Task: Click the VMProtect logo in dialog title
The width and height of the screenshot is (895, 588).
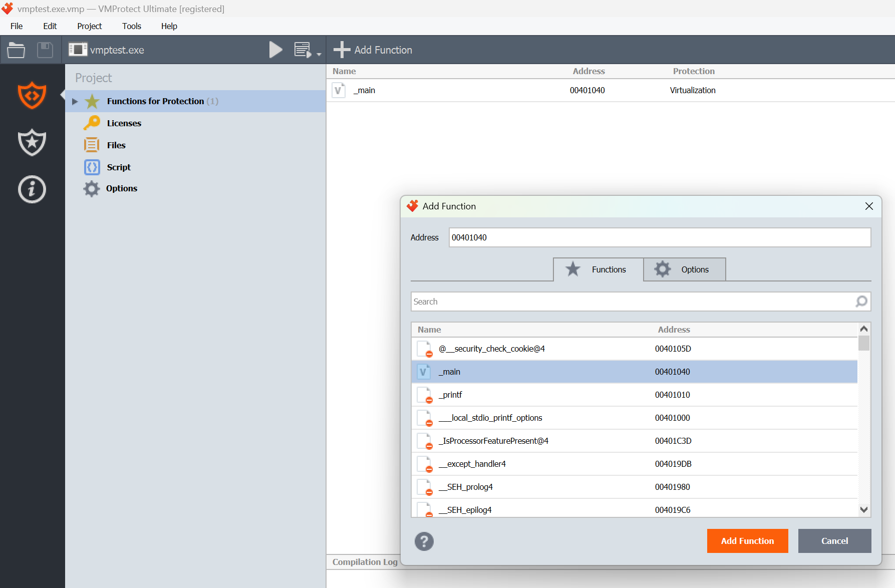Action: click(x=412, y=206)
